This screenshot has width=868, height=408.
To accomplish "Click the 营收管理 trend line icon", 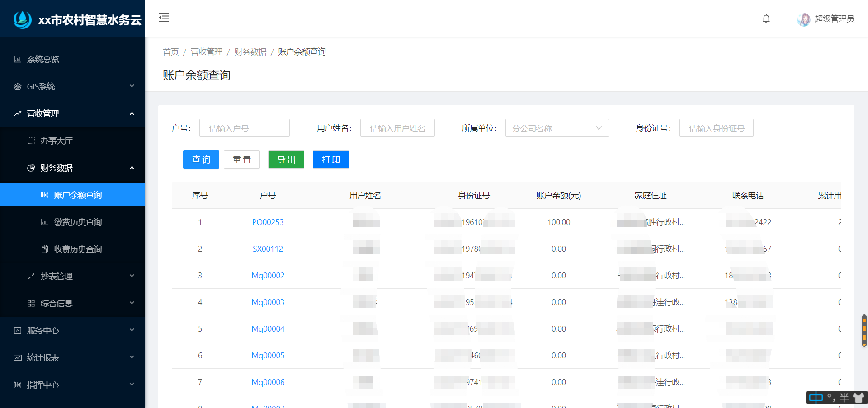I will coord(18,113).
